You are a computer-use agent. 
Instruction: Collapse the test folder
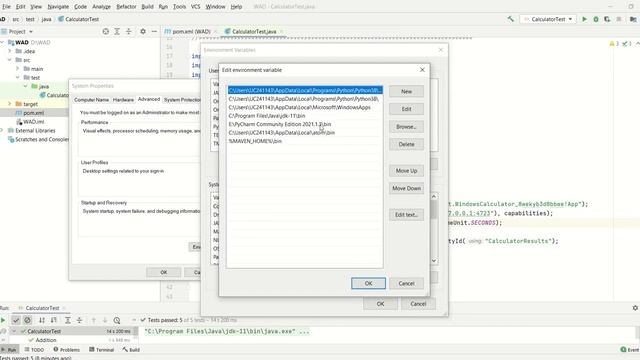(x=18, y=78)
